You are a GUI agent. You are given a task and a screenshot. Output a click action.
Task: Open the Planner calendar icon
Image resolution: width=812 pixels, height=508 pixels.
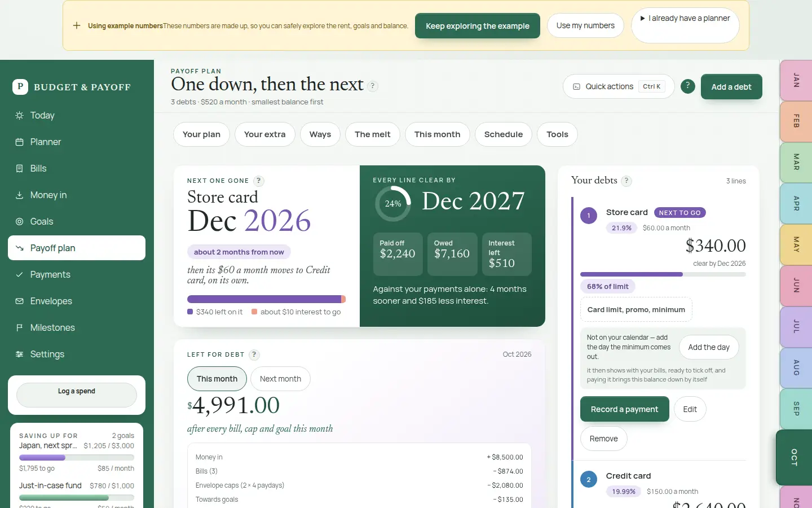19,142
